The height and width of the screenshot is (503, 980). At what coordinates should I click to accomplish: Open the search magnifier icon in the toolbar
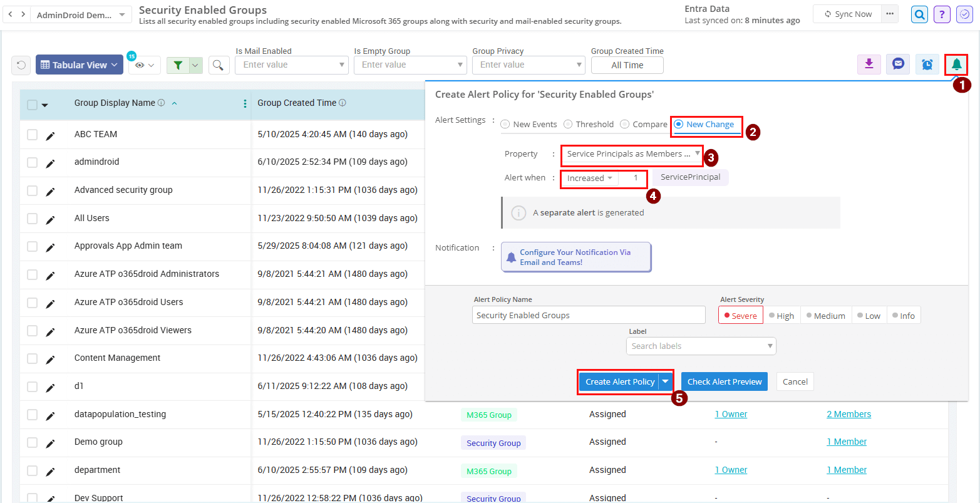[x=219, y=65]
